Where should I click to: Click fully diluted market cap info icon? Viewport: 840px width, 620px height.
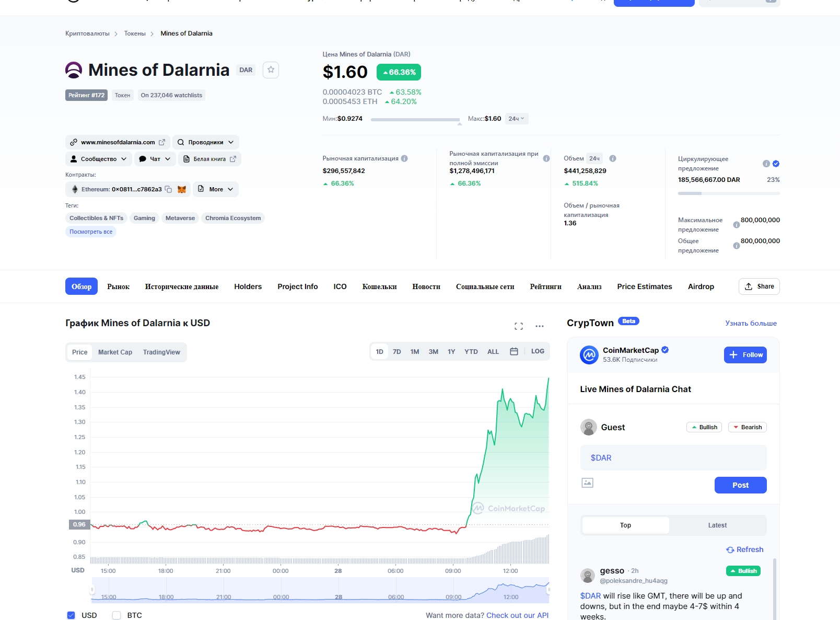[546, 158]
